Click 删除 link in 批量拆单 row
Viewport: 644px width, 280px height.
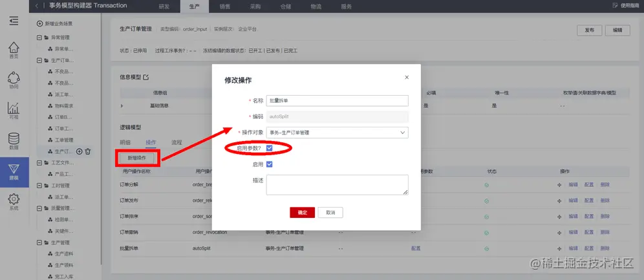(x=605, y=248)
